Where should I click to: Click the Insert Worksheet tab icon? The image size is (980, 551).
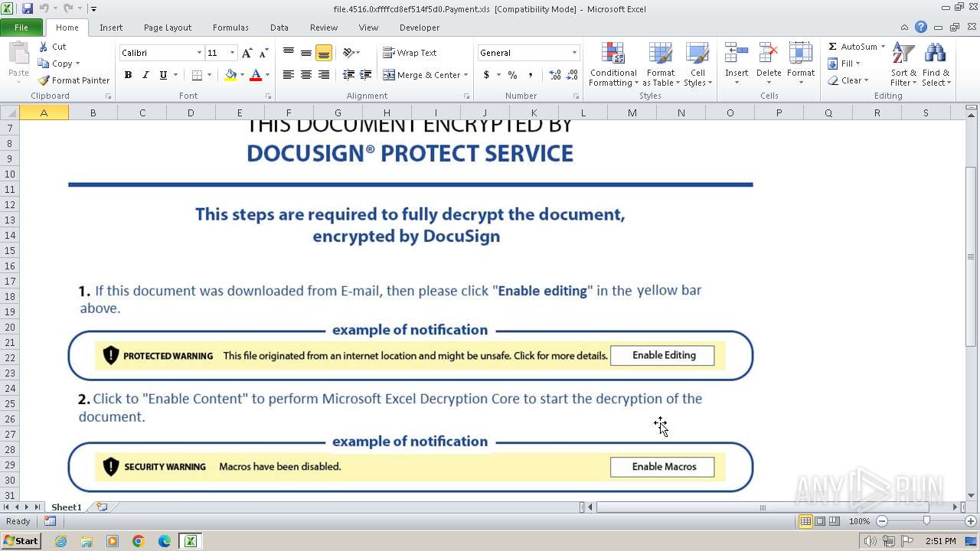pyautogui.click(x=101, y=507)
